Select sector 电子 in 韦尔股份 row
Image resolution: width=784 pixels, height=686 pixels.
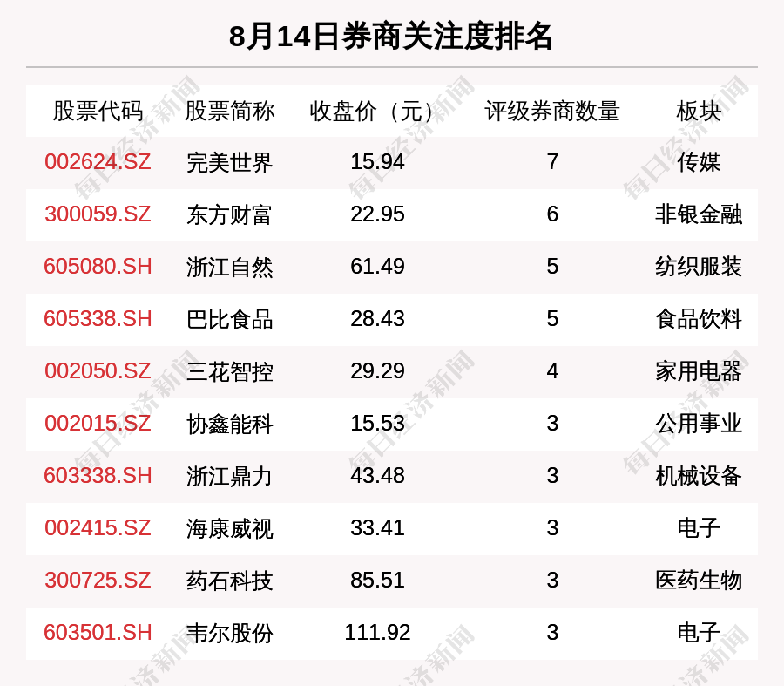click(x=699, y=633)
